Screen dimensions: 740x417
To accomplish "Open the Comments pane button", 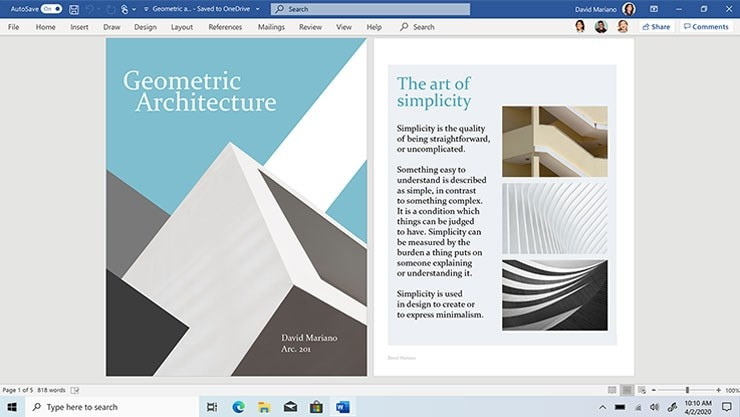I will tap(706, 27).
